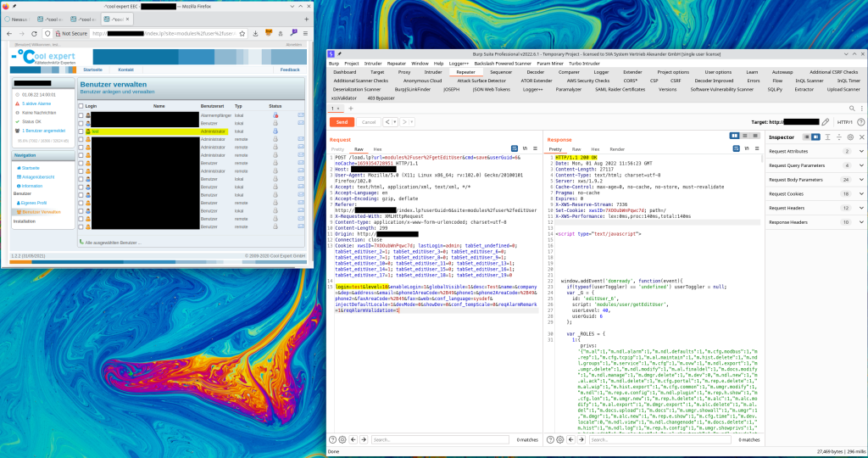The width and height of the screenshot is (868, 458).
Task: Open Eigenes Profil in navigation
Action: pyautogui.click(x=33, y=204)
